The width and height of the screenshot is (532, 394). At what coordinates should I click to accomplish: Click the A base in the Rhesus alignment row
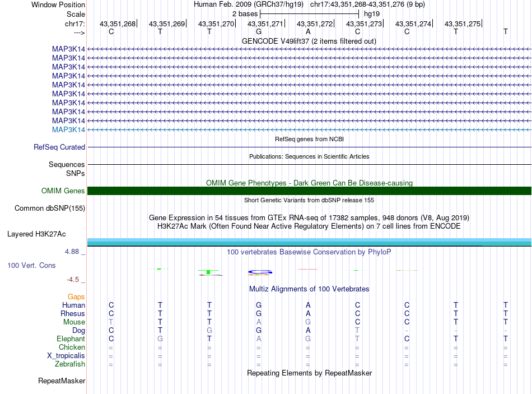308,313
